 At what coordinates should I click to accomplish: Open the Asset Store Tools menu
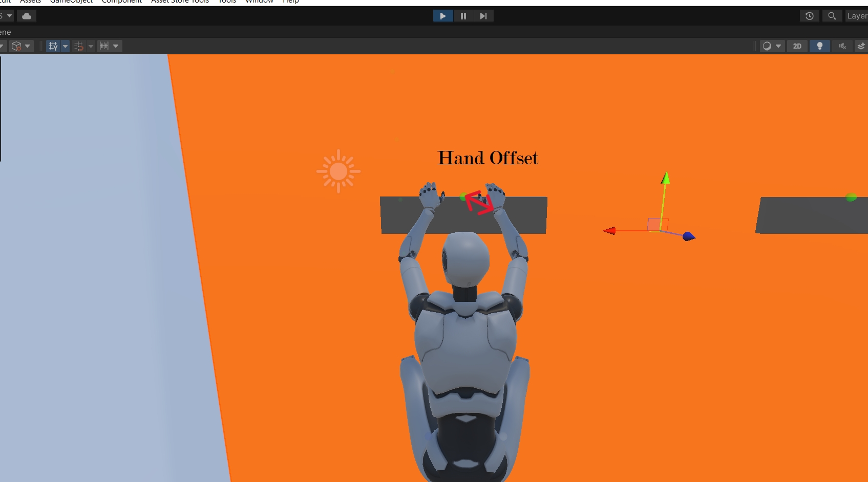coord(180,2)
